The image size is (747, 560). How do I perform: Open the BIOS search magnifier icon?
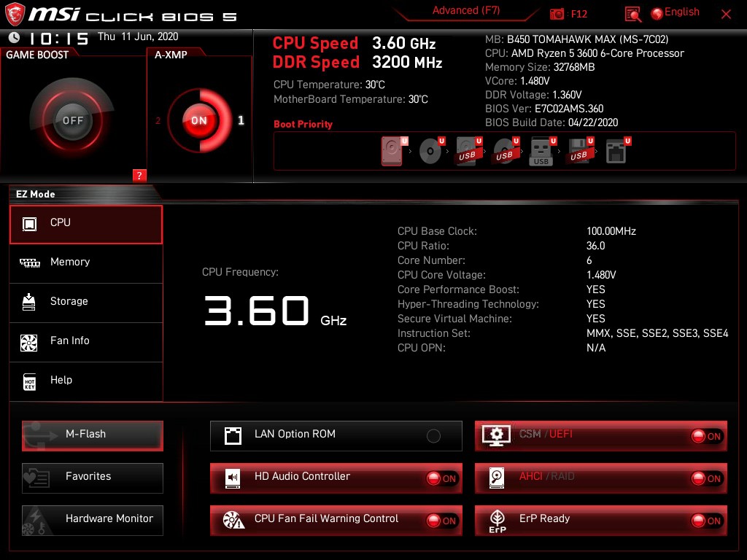(x=632, y=15)
